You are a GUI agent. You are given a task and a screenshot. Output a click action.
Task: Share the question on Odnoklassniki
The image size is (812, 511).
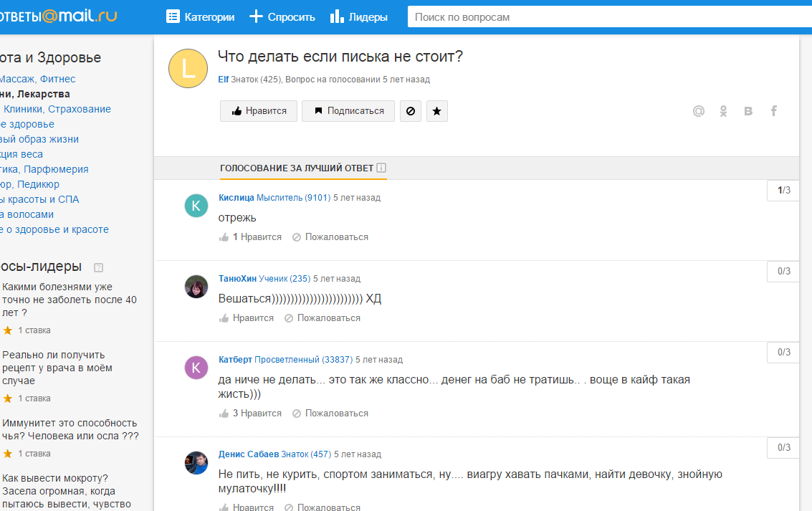point(724,111)
